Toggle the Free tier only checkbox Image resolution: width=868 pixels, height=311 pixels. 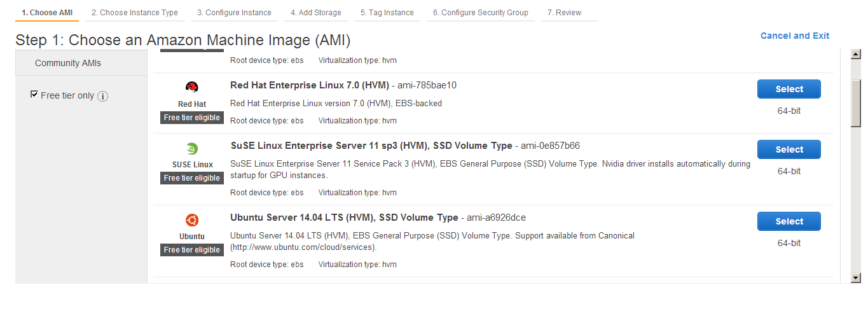click(x=34, y=95)
